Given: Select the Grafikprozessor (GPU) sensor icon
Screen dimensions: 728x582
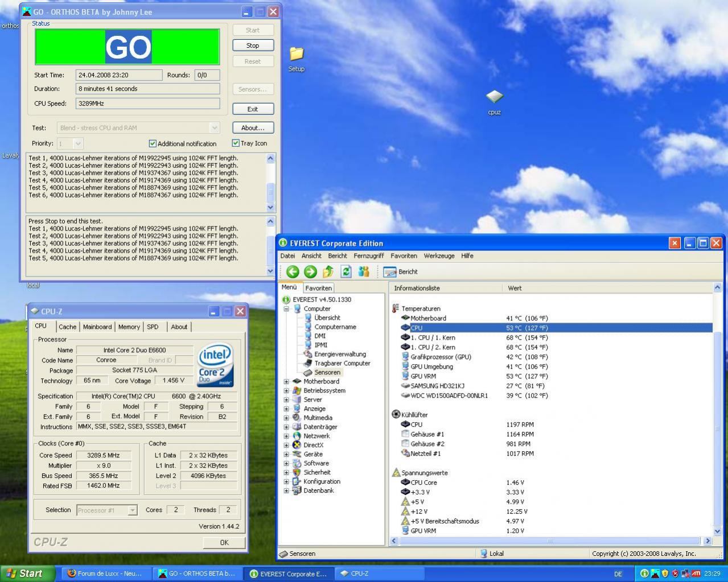Looking at the screenshot, I should click(x=405, y=357).
